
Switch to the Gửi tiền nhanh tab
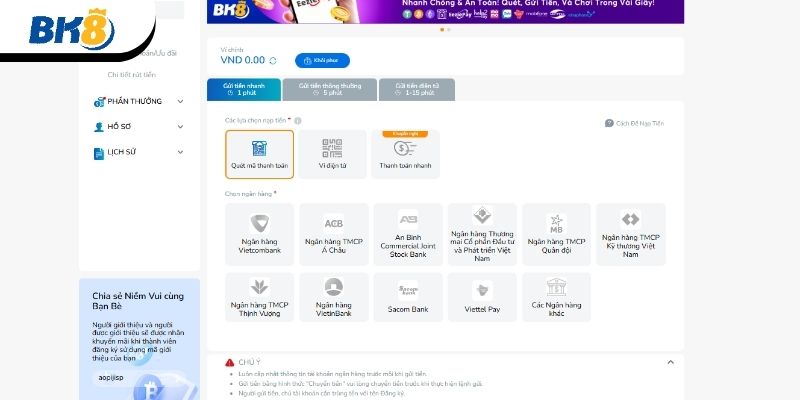coord(244,89)
